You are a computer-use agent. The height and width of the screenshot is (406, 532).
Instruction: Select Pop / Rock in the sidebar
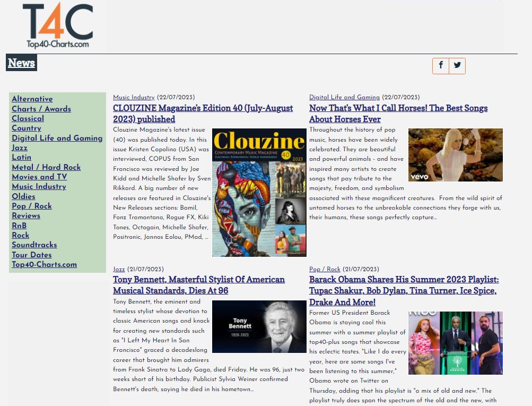(32, 206)
